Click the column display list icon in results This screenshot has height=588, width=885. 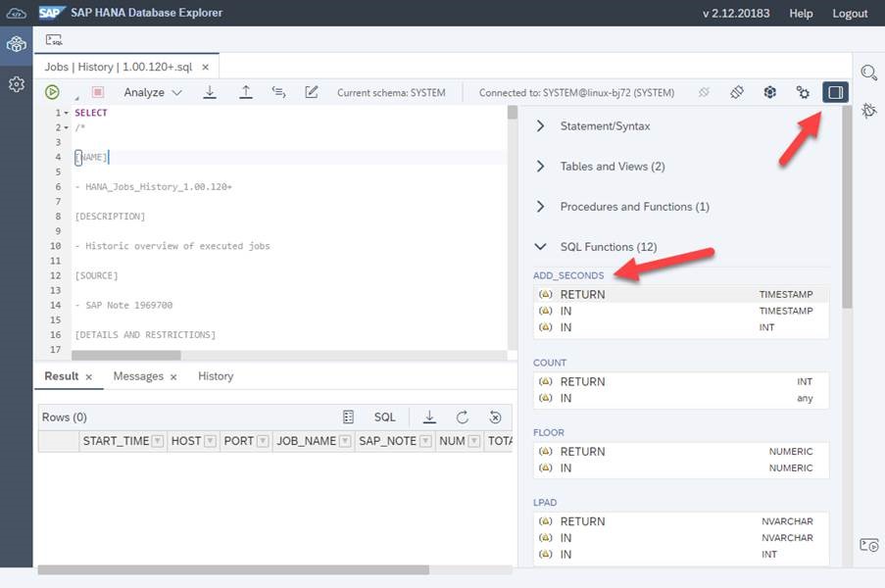(x=348, y=417)
